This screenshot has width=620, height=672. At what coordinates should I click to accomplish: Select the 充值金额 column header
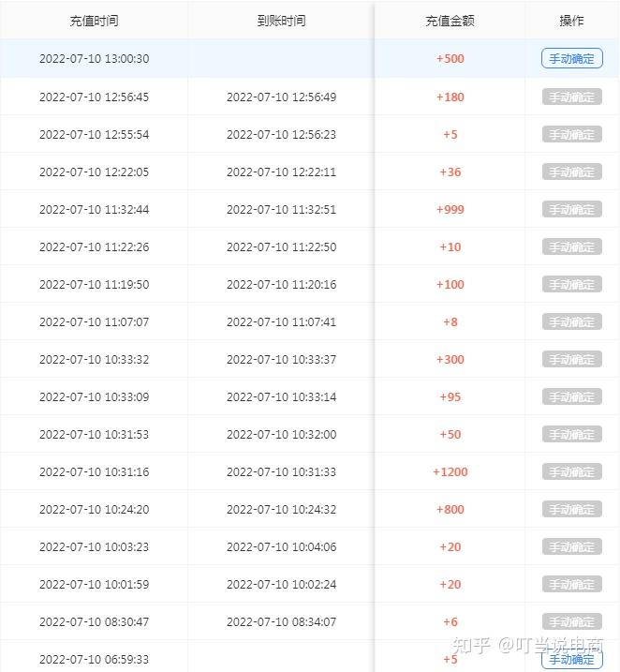tap(450, 21)
